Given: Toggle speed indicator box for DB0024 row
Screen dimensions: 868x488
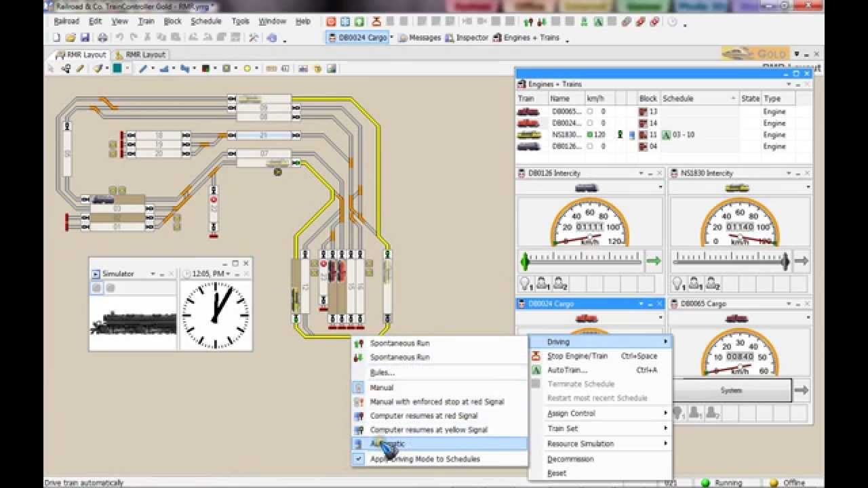Looking at the screenshot, I should click(x=590, y=123).
